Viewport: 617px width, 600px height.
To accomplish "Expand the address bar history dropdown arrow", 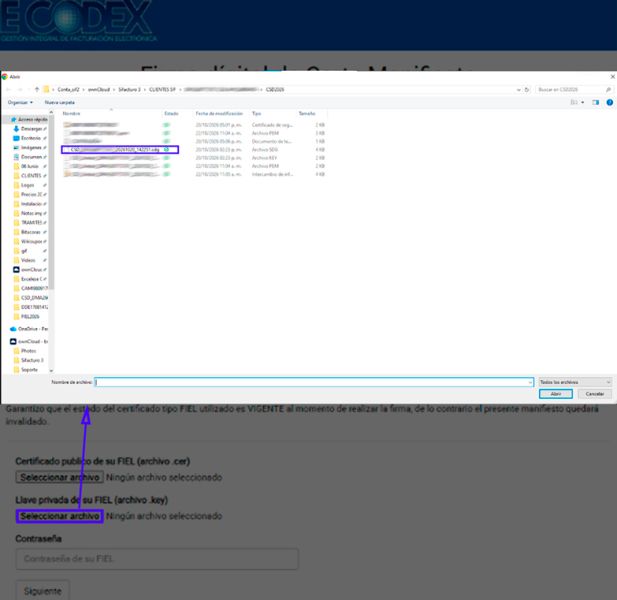I will click(518, 90).
